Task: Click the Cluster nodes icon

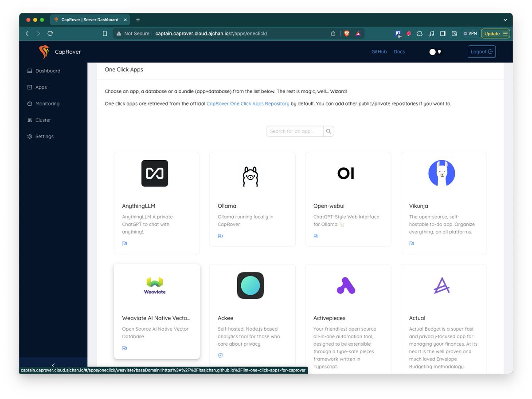Action: point(30,120)
